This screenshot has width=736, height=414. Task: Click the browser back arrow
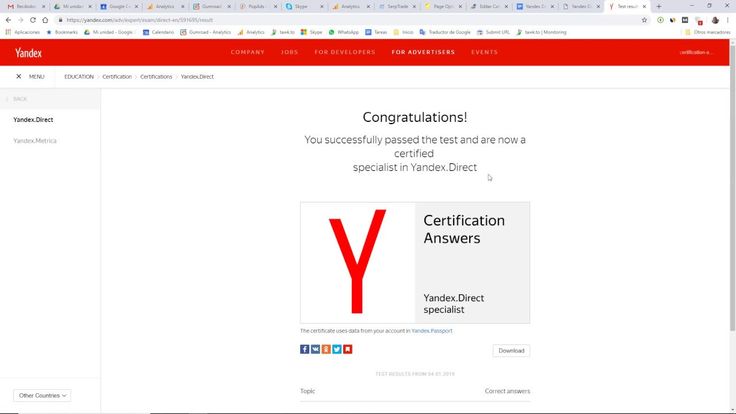tap(8, 20)
